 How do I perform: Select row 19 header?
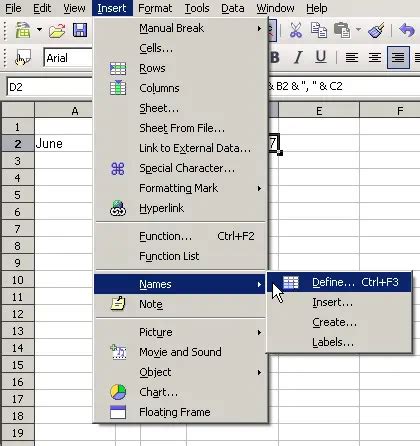[x=18, y=433]
